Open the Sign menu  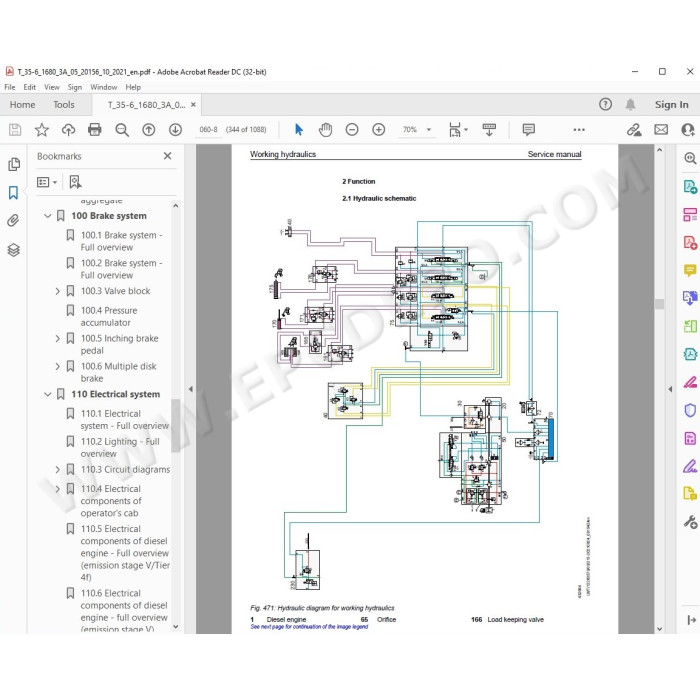pyautogui.click(x=75, y=87)
